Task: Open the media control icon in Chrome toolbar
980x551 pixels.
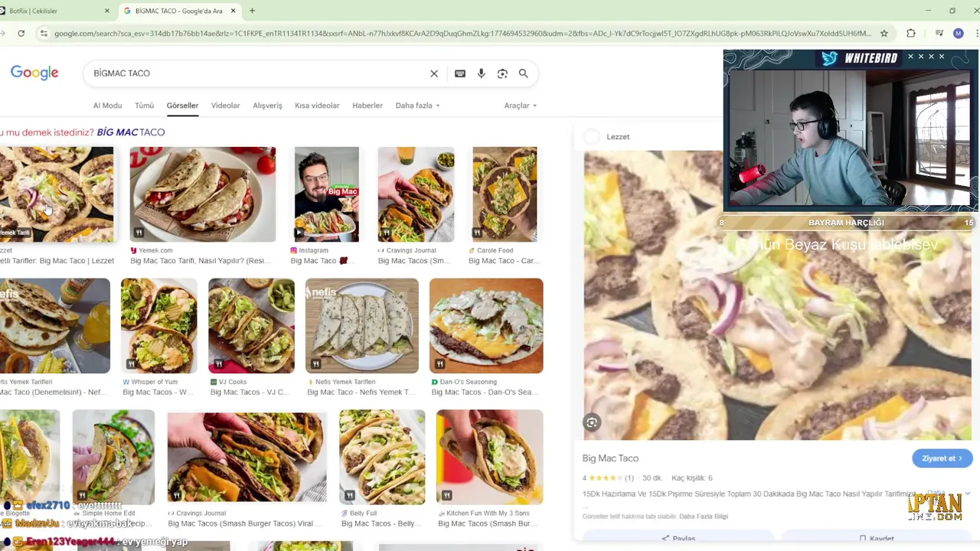Action: (939, 33)
